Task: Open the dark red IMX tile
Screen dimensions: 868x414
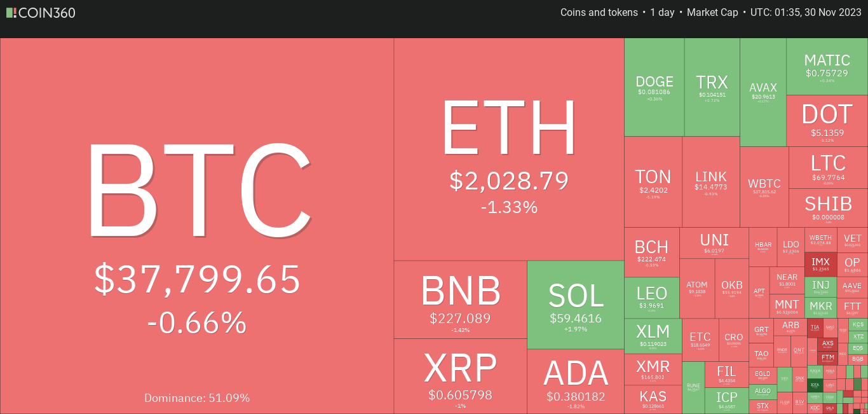Action: 821,265
